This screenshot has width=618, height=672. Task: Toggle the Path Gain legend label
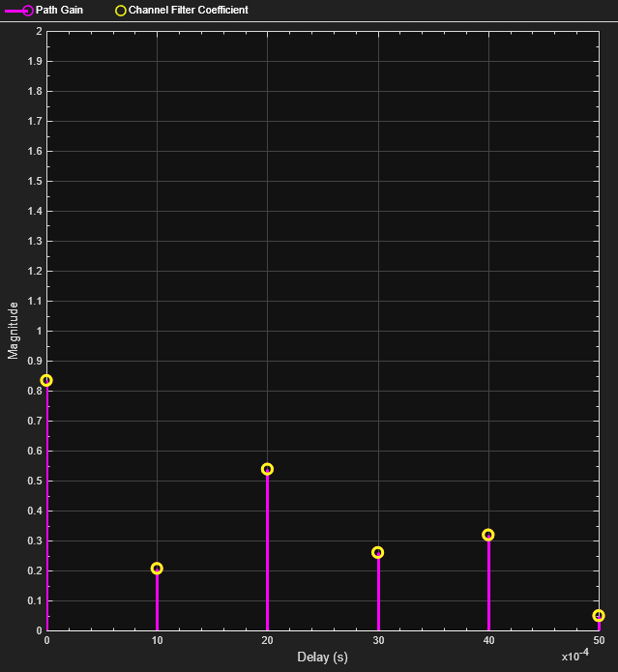[x=58, y=10]
